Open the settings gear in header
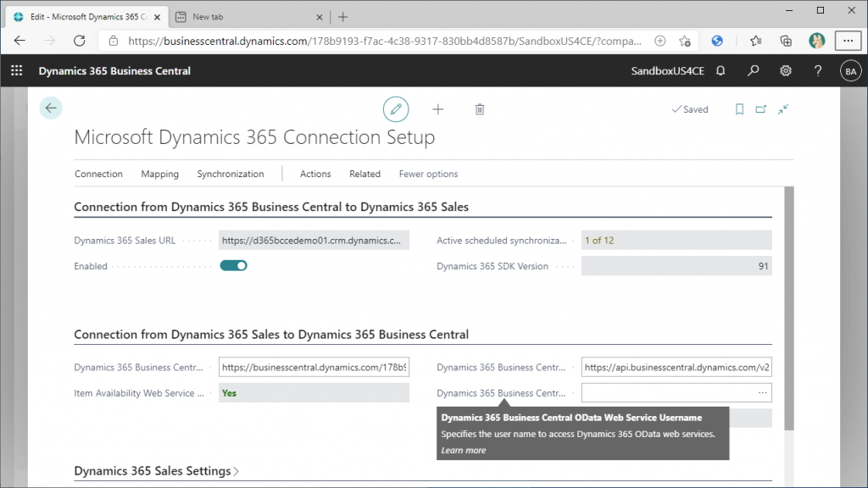Viewport: 868px width, 488px height. point(786,71)
